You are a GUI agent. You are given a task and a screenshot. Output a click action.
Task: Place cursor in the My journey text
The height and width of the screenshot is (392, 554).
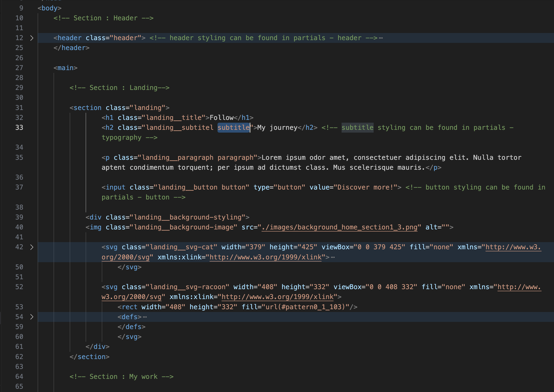click(277, 128)
